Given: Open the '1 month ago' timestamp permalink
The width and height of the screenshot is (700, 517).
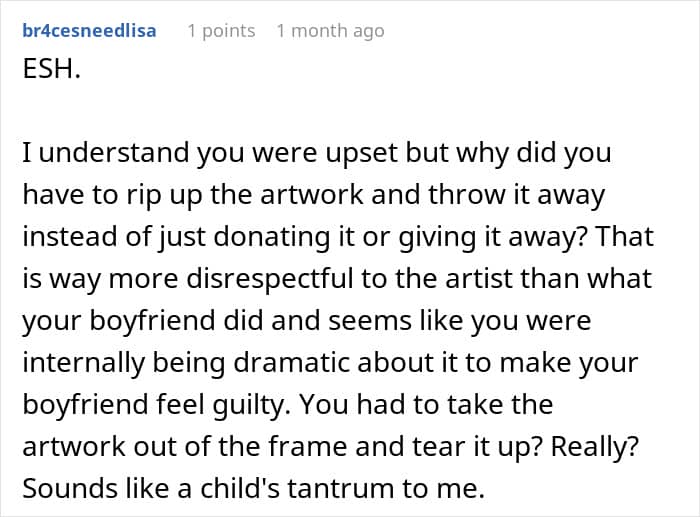Looking at the screenshot, I should [330, 31].
